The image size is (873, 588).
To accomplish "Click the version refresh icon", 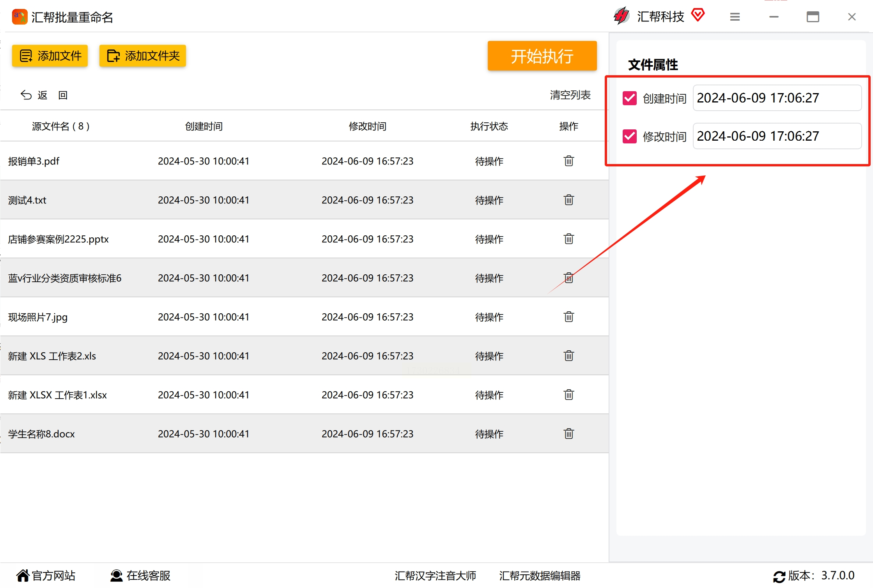I will tap(779, 576).
